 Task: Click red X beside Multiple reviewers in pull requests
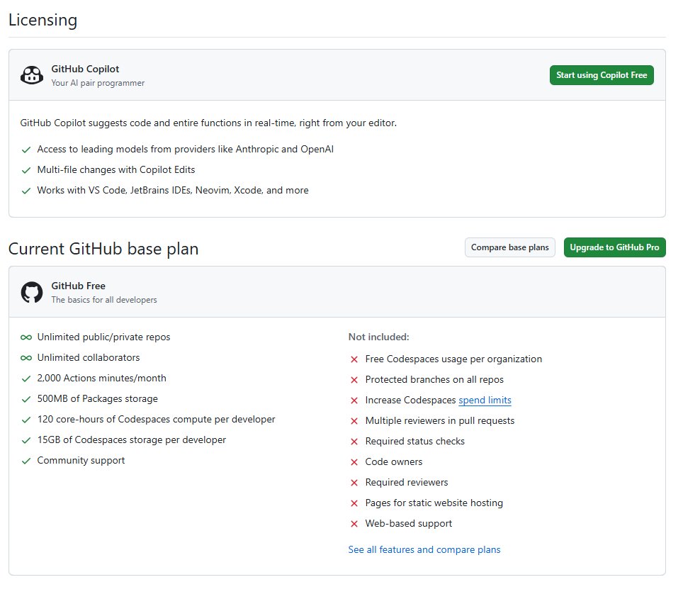354,420
